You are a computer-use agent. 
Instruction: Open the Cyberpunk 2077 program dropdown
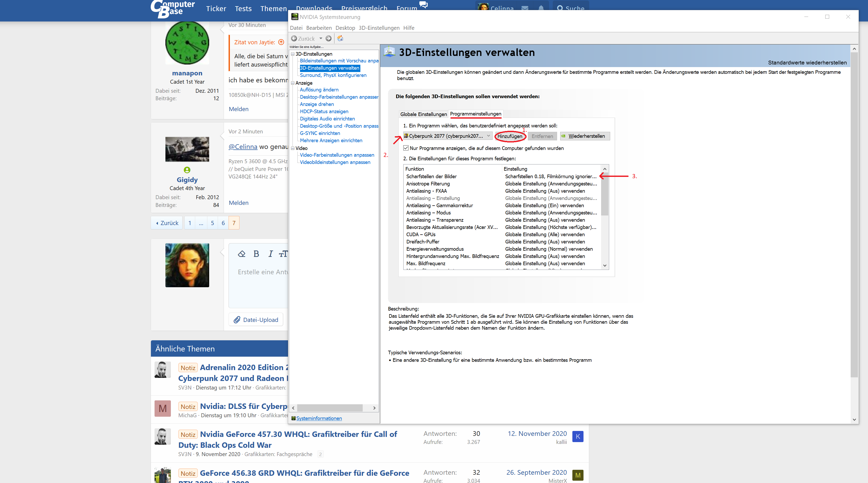[488, 136]
